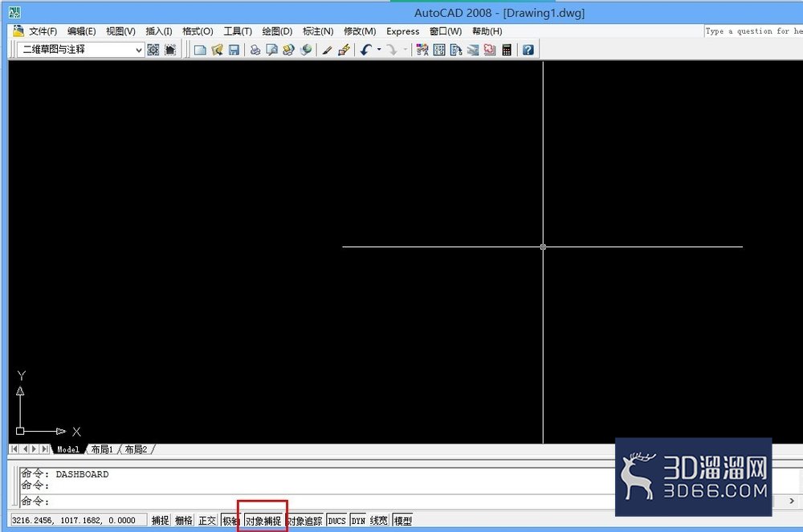Click the Plot printer icon
This screenshot has height=532, width=803.
tap(255, 50)
